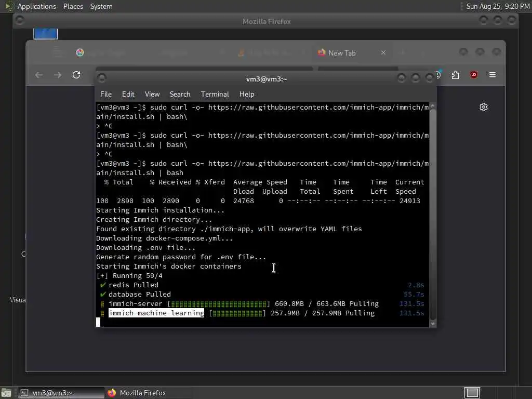Select the first Firefox tab with colorful icon
The image size is (532, 399).
tap(79, 52)
